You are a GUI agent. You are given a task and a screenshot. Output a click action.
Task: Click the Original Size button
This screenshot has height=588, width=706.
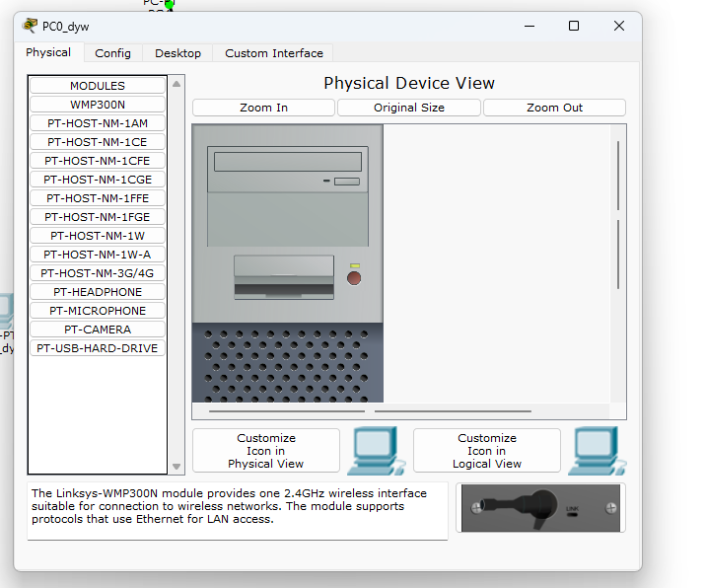(x=409, y=108)
